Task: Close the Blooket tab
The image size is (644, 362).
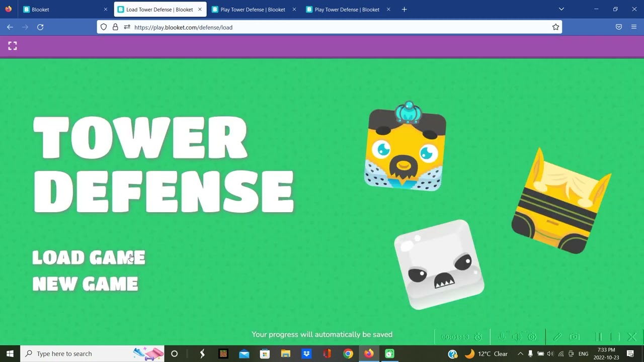Action: point(106,10)
